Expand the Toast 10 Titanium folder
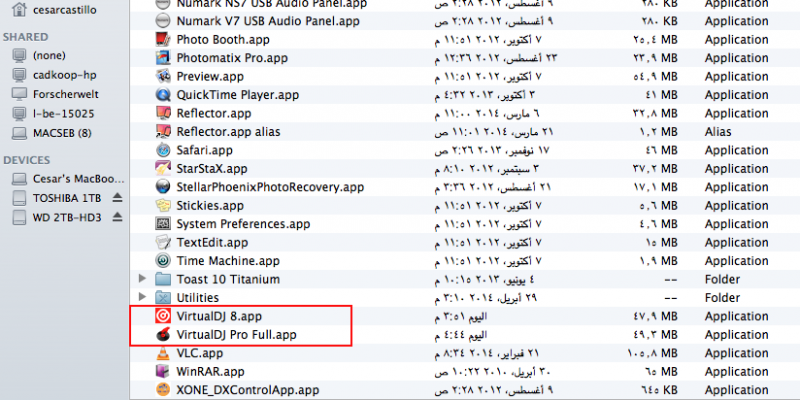Screen dimensions: 800x400 (142, 279)
